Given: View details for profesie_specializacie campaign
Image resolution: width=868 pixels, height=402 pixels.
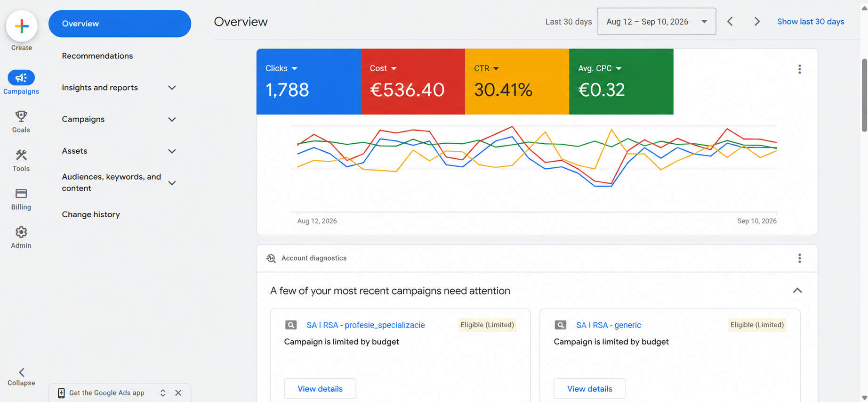Looking at the screenshot, I should tap(320, 389).
